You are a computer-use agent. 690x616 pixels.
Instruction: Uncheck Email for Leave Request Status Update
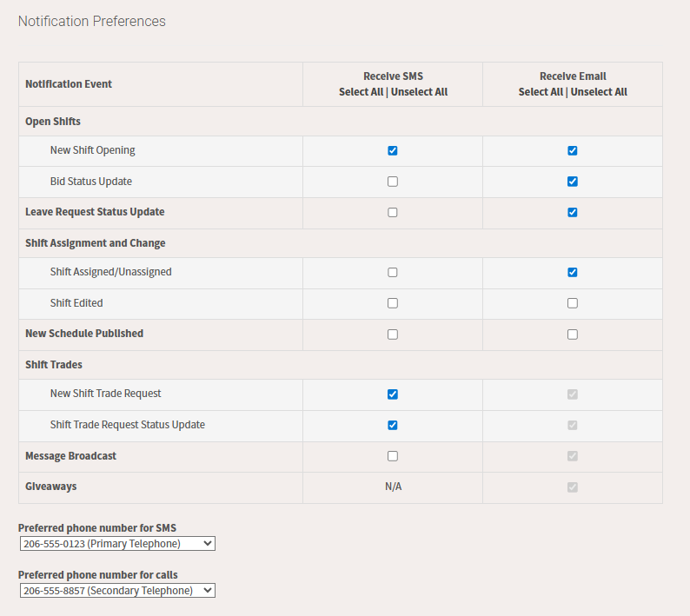[x=572, y=212]
